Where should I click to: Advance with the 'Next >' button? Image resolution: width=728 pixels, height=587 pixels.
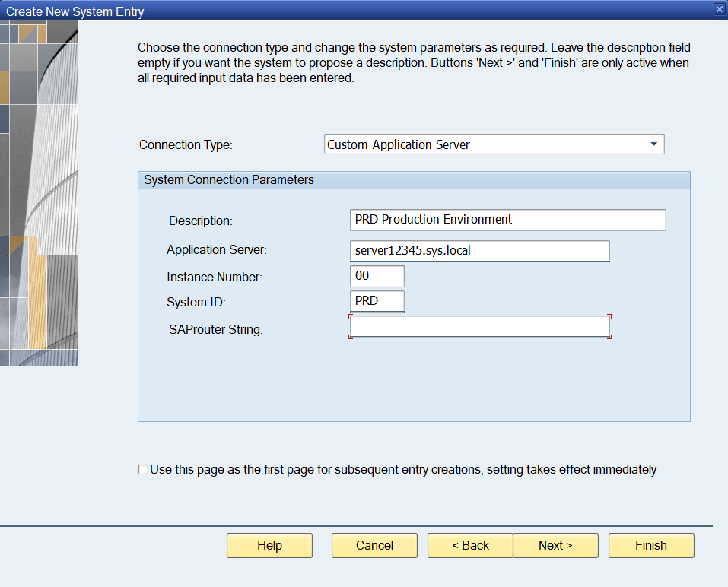[x=556, y=545]
